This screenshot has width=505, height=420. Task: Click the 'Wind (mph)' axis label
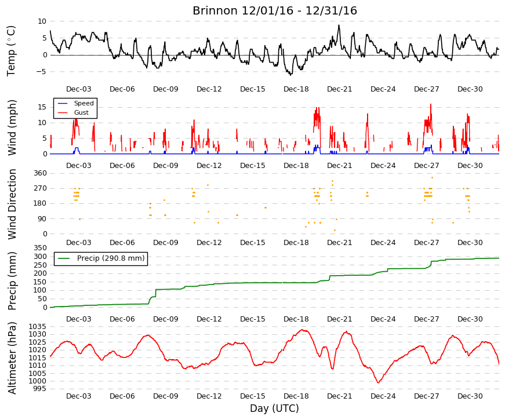(x=12, y=127)
